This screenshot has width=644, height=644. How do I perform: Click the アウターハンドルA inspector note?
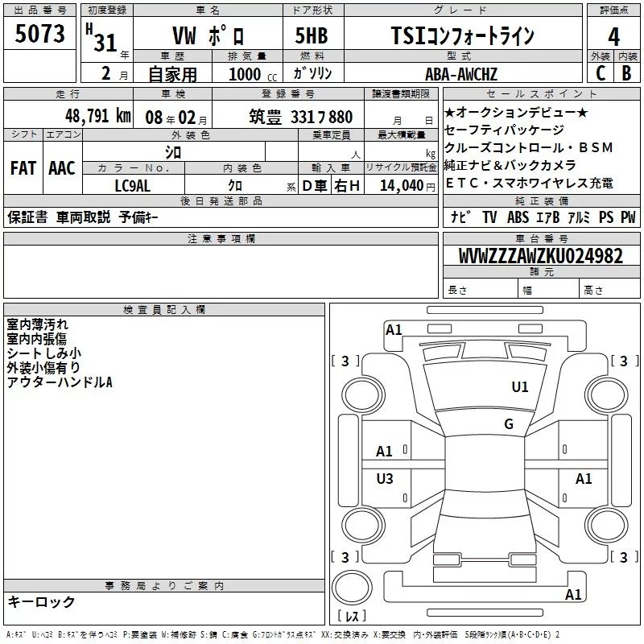point(60,382)
